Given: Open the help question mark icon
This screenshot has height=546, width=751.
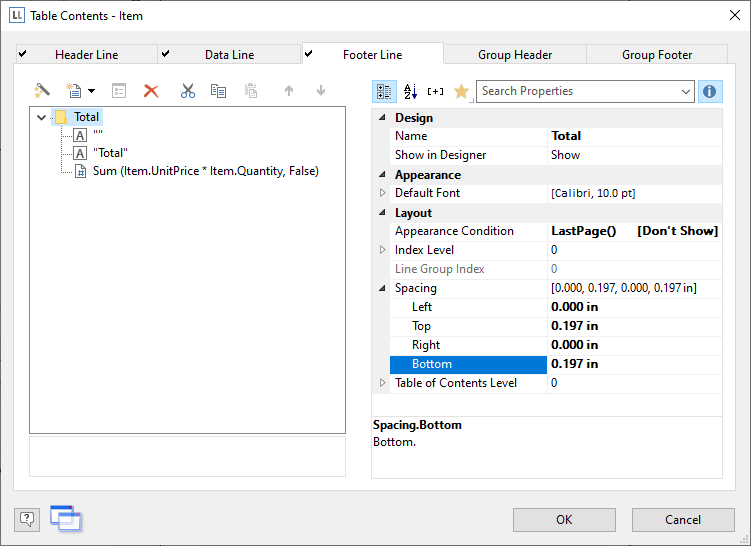Looking at the screenshot, I should (27, 519).
